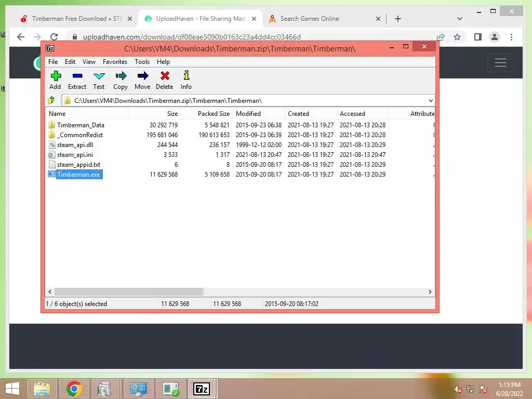Sort the file list by the Size column
Viewport: 532px width, 399px height.
pos(154,114)
